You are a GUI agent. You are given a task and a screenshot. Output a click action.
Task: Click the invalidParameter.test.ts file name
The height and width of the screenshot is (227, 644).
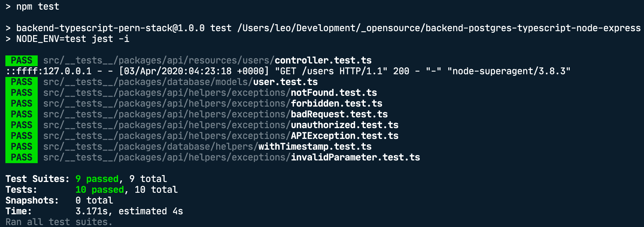pyautogui.click(x=355, y=157)
